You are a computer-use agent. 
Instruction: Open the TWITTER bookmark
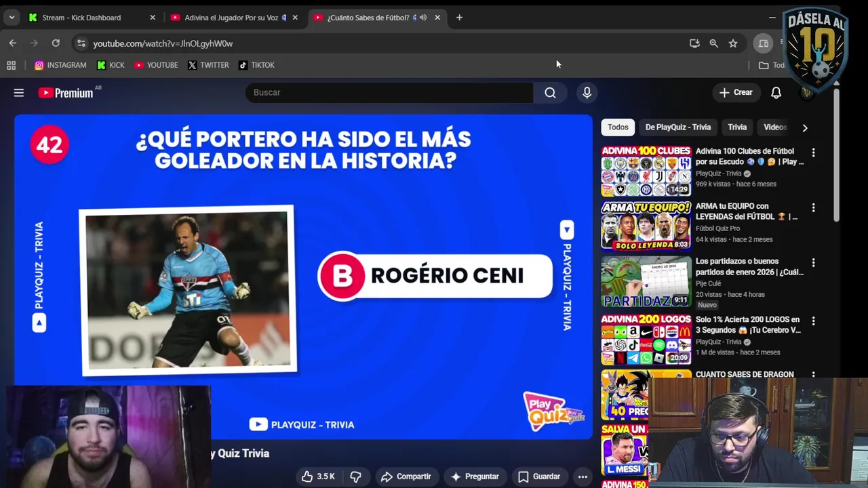[208, 65]
